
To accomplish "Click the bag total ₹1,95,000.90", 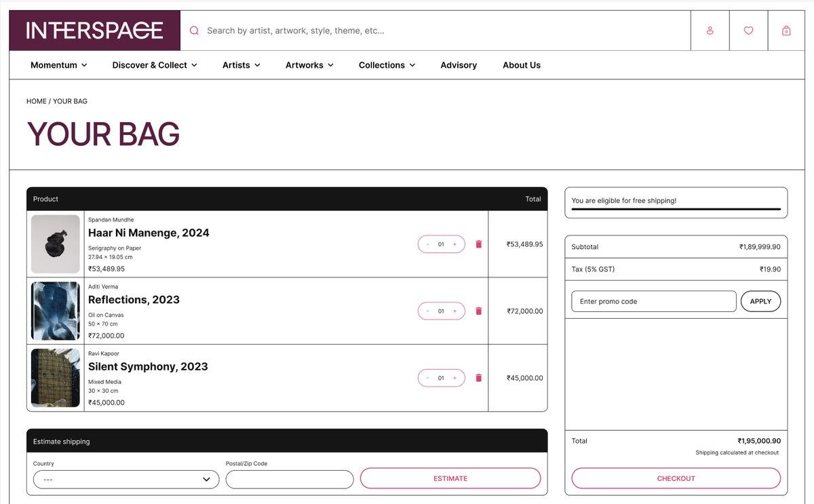I will (759, 441).
